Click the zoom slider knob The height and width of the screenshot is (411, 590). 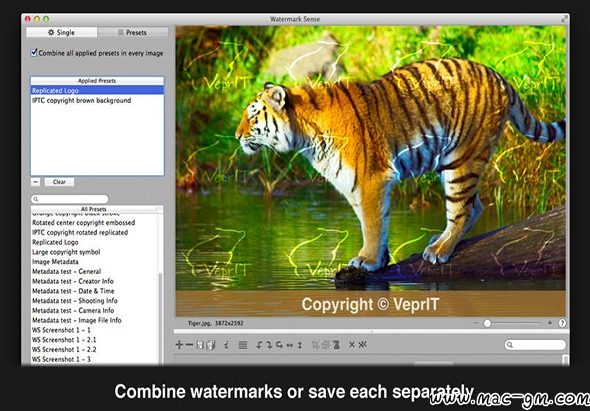tap(487, 323)
